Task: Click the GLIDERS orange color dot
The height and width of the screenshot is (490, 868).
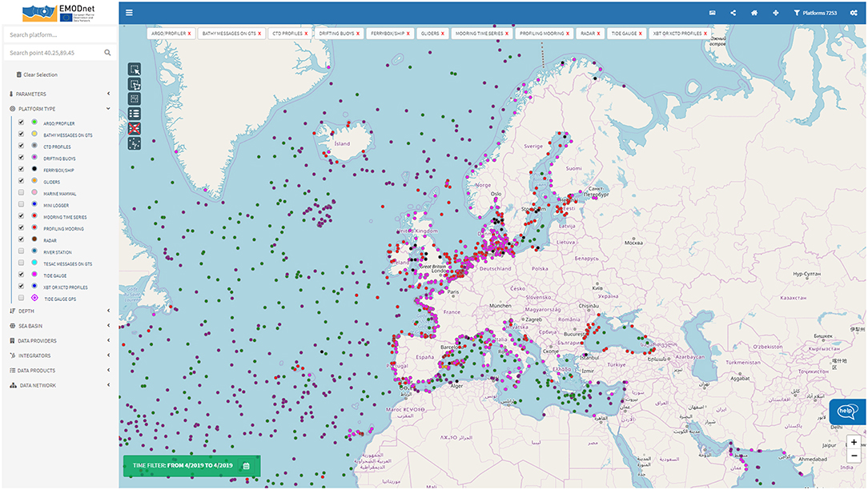Action: coord(34,181)
